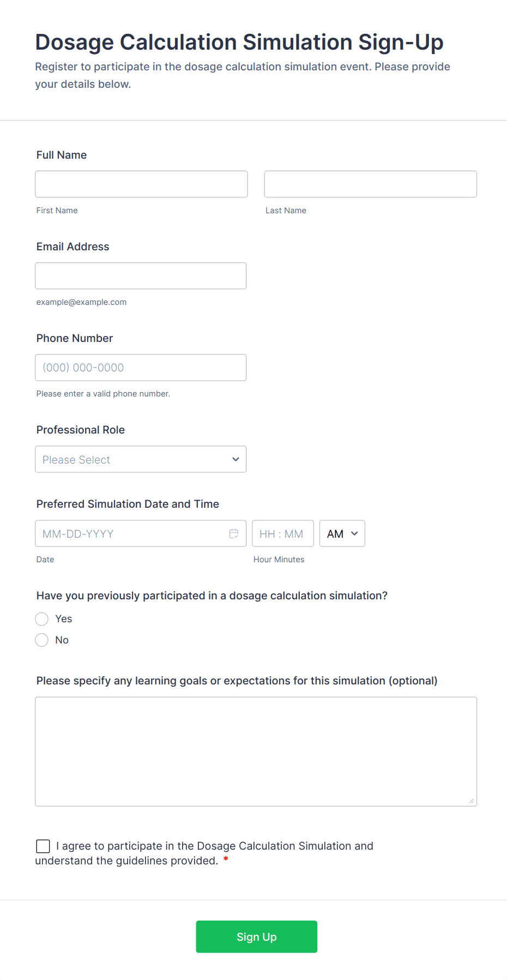The height and width of the screenshot is (980, 507).
Task: Select the Yes radio button
Action: (42, 619)
